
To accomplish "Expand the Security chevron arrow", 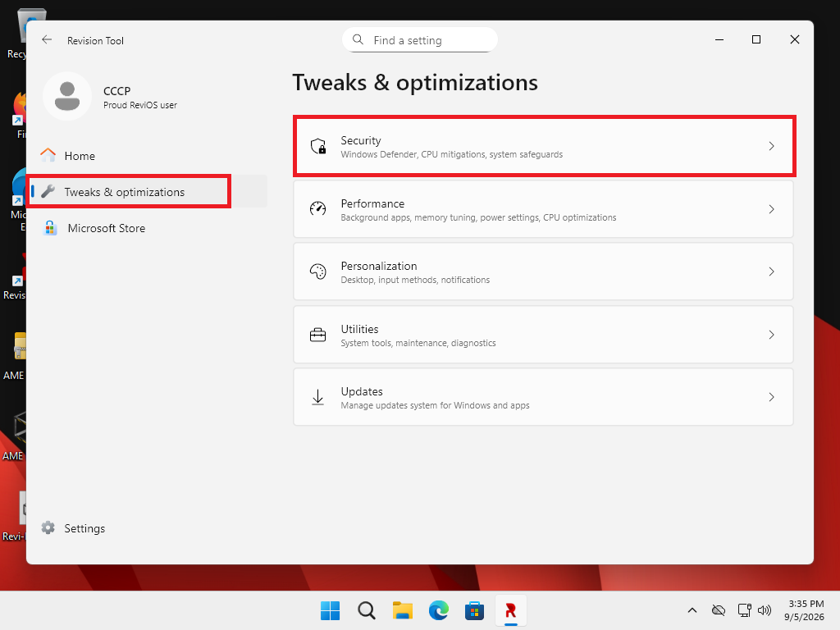I will (771, 146).
